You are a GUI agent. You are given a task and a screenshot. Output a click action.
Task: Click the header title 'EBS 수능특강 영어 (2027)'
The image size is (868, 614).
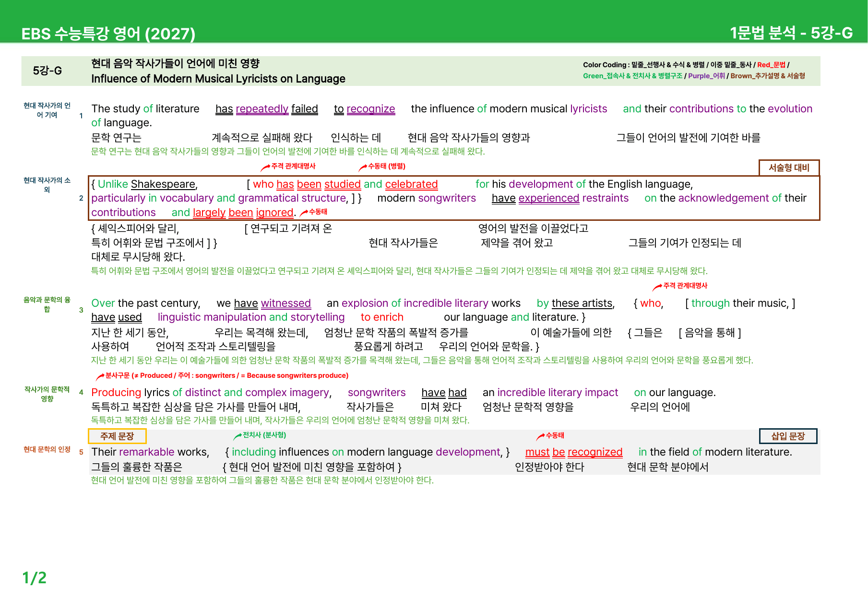[108, 34]
